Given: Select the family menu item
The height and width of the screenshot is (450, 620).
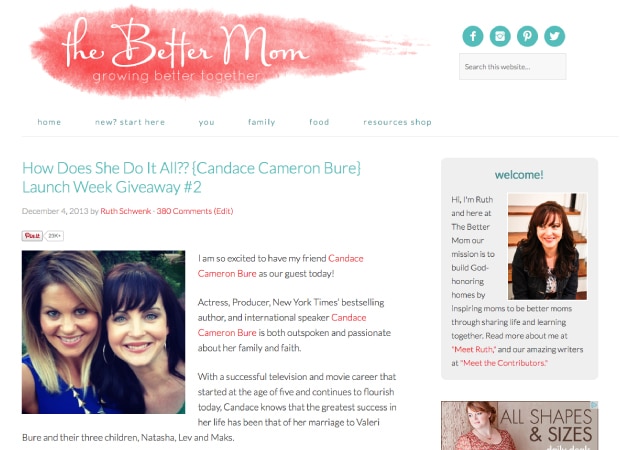Looking at the screenshot, I should tap(262, 122).
